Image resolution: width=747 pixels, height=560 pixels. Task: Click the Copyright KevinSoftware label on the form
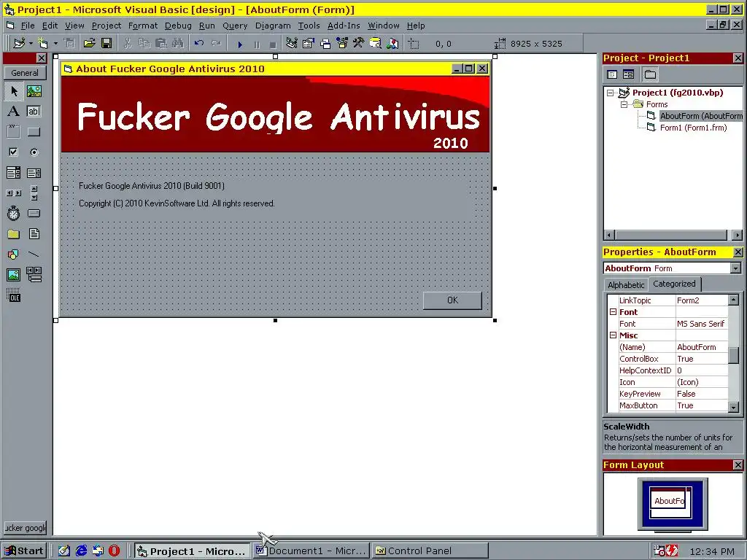[x=177, y=203]
